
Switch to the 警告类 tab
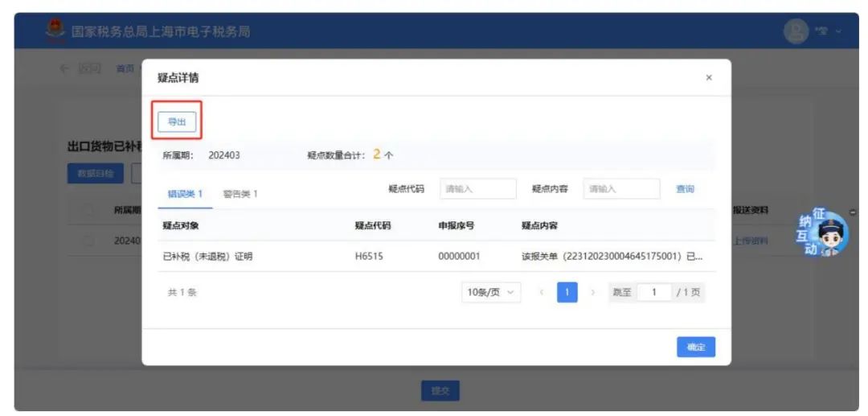click(x=240, y=194)
